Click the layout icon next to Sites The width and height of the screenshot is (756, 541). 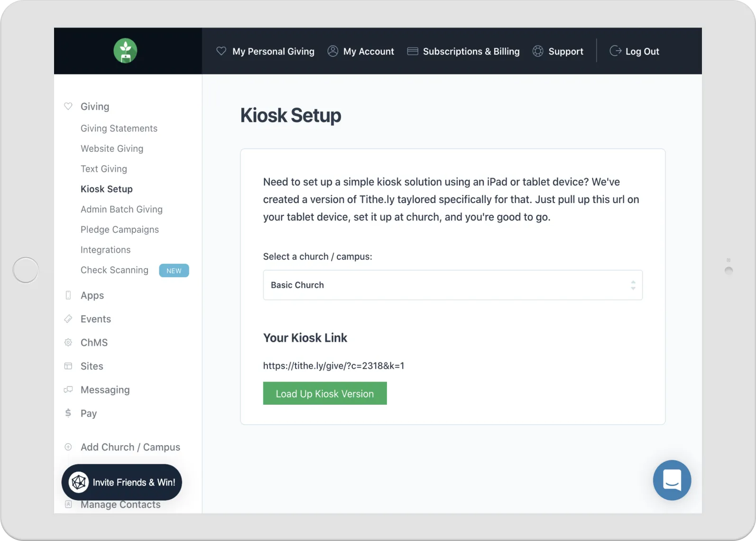click(68, 366)
